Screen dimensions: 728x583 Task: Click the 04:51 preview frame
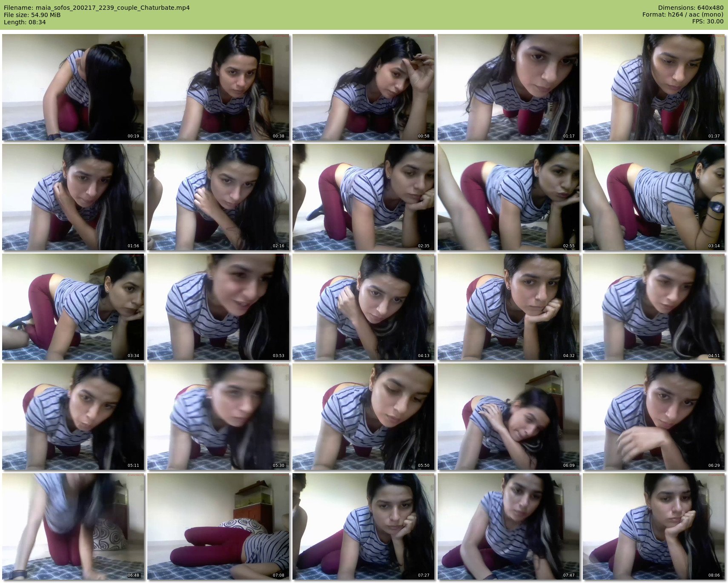coord(654,307)
